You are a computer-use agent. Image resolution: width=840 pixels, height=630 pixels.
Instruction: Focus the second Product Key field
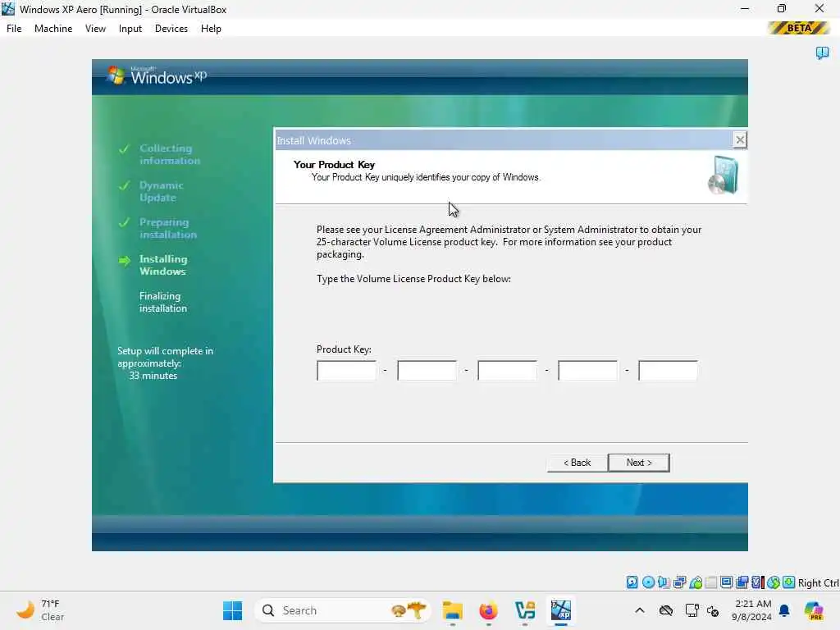[x=427, y=370]
